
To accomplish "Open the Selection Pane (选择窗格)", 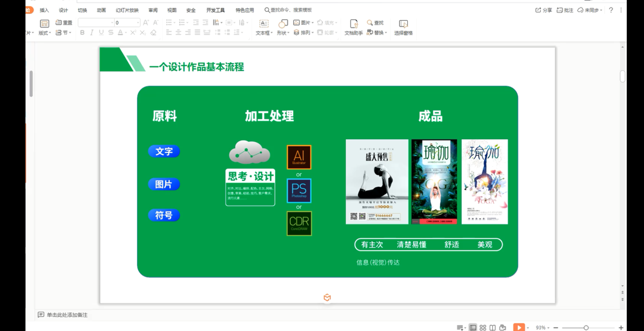I will 403,24.
